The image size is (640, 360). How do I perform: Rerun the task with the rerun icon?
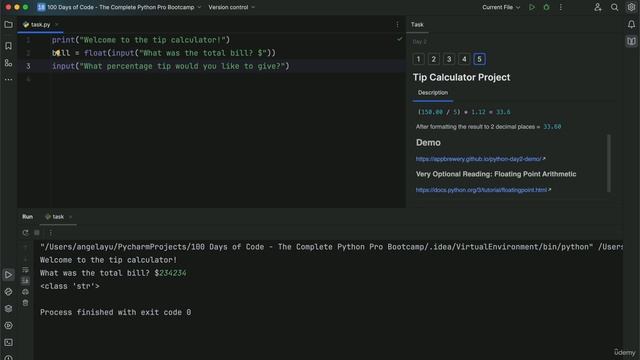[25, 233]
